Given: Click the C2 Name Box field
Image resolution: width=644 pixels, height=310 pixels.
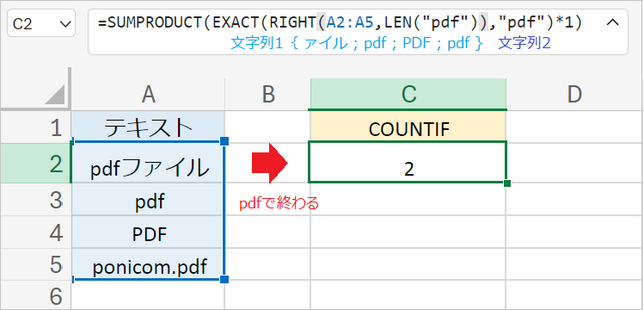Looking at the screenshot, I should click(x=41, y=23).
